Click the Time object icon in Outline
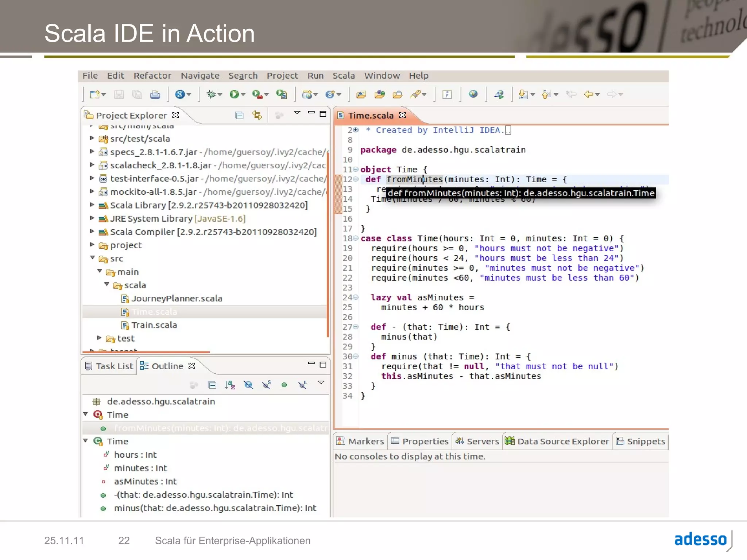Screen dimensions: 747x560 pyautogui.click(x=98, y=415)
